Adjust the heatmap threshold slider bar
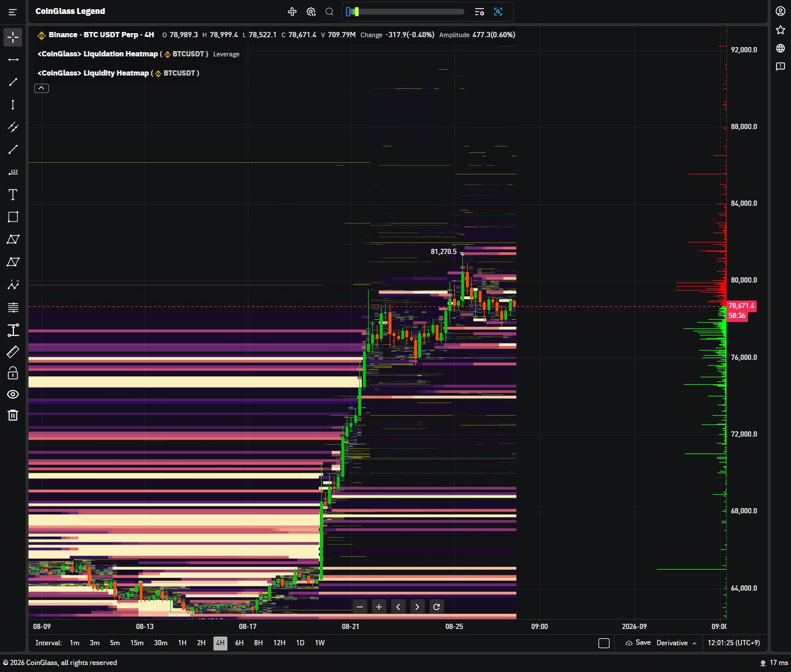Image resolution: width=791 pixels, height=672 pixels. pos(405,12)
